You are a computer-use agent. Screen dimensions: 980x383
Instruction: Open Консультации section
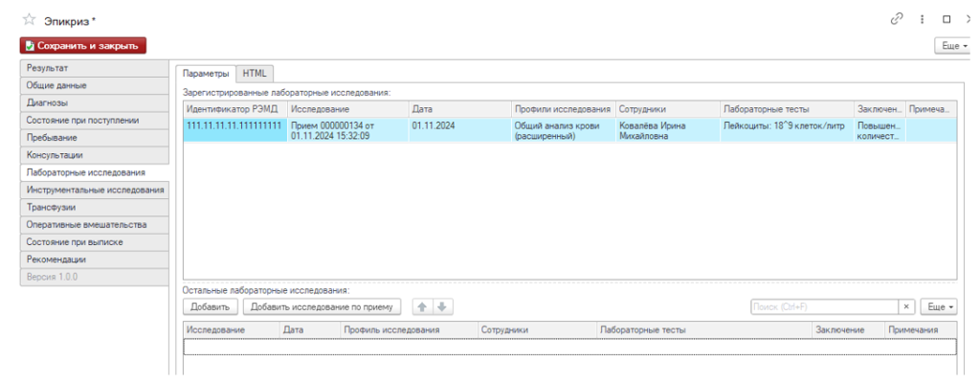(95, 155)
